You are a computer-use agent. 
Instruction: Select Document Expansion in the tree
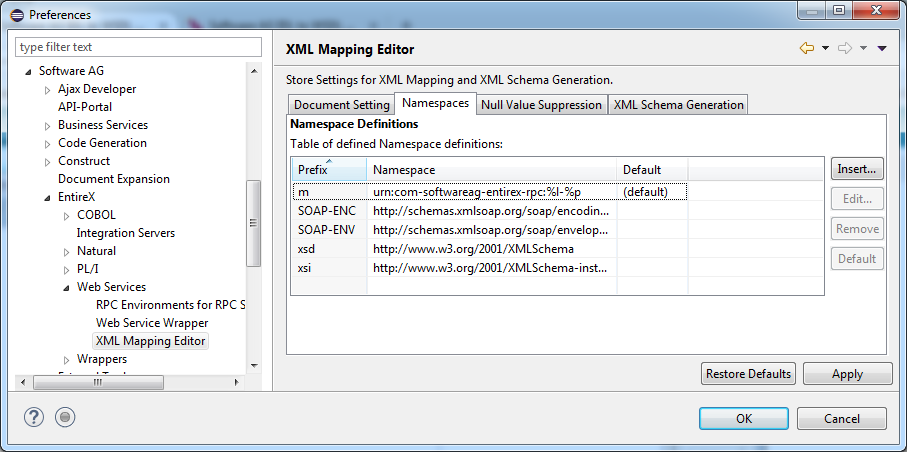[114, 179]
